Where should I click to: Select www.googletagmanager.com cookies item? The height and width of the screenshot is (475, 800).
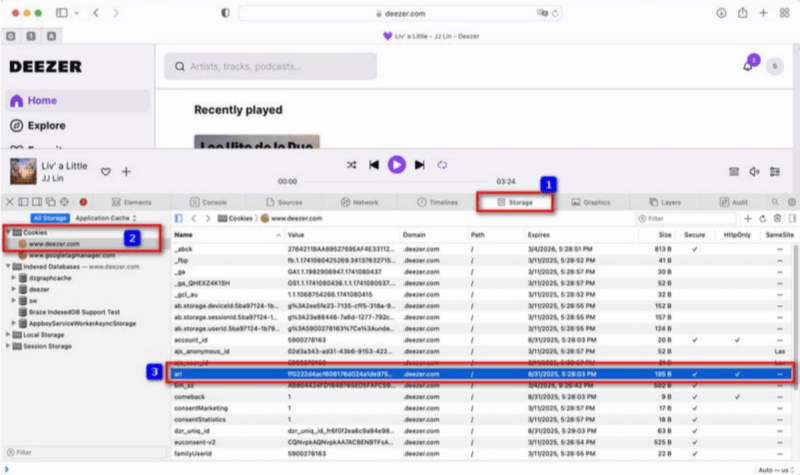pyautogui.click(x=71, y=255)
